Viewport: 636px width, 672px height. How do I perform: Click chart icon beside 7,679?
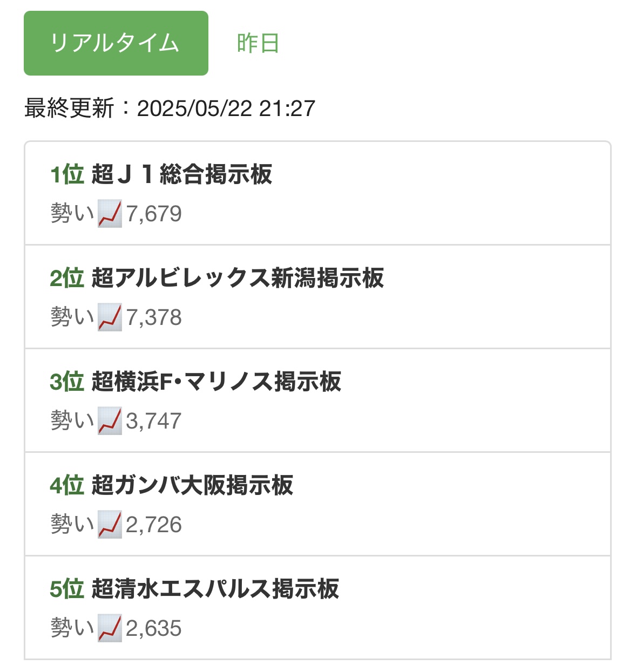click(110, 214)
